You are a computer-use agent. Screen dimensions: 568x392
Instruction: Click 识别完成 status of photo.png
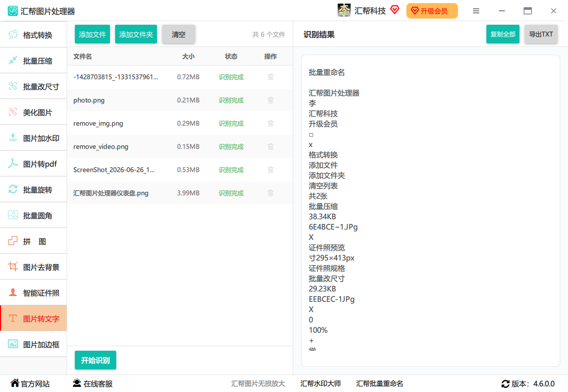pos(231,100)
